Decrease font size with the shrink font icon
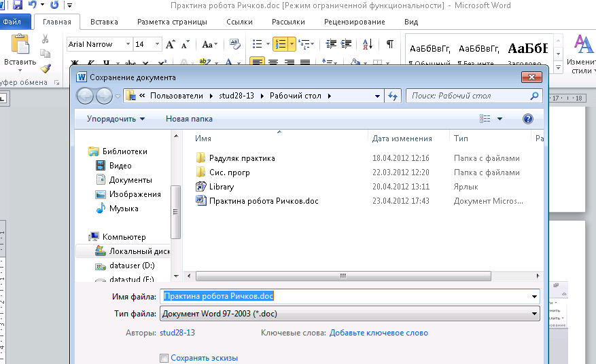This screenshot has width=596, height=364. pyautogui.click(x=185, y=44)
